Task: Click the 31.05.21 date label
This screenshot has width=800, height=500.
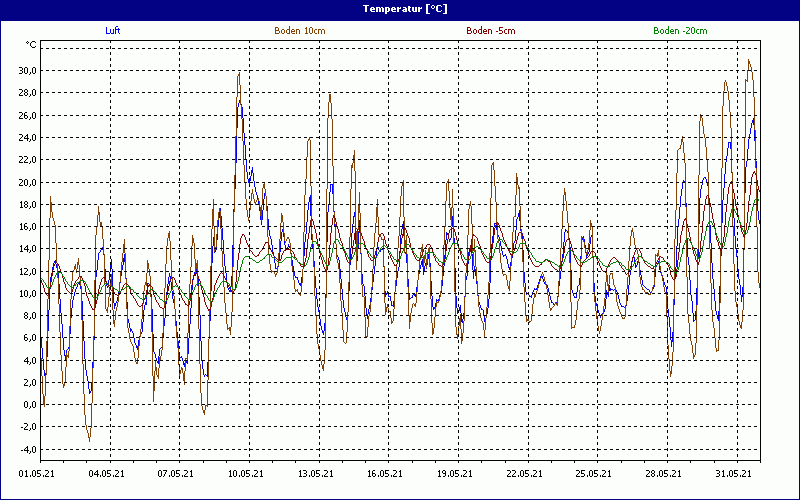Action: (x=731, y=474)
